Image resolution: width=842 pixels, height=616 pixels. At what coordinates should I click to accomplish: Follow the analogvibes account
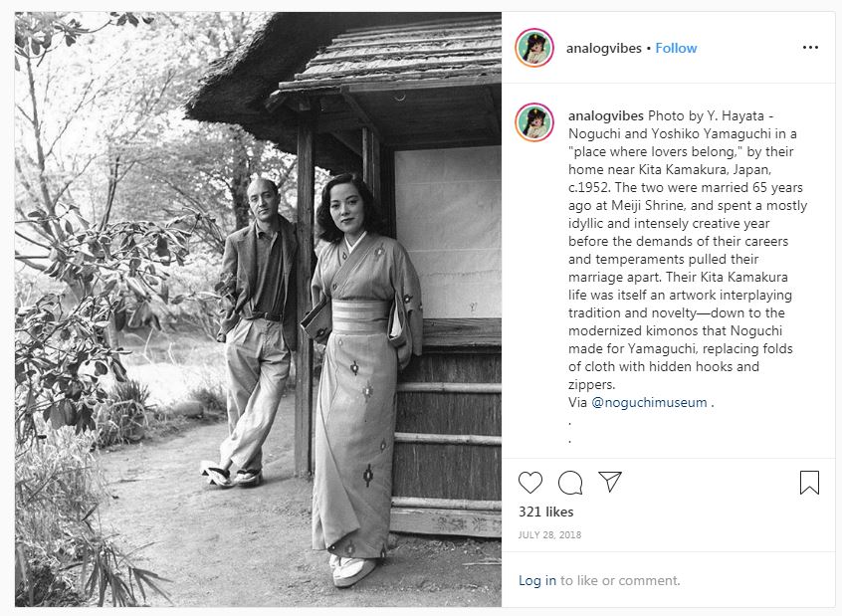tap(676, 49)
